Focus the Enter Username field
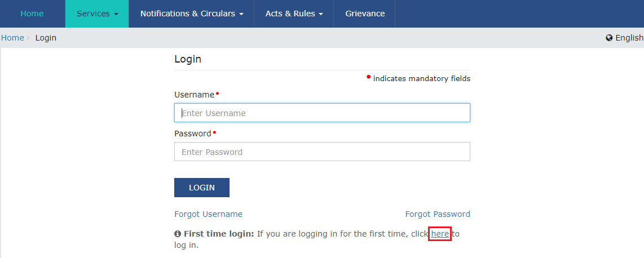 coord(322,113)
